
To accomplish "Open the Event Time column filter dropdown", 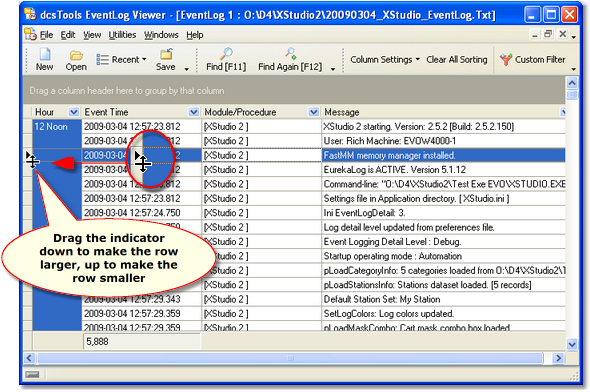I will coord(194,112).
